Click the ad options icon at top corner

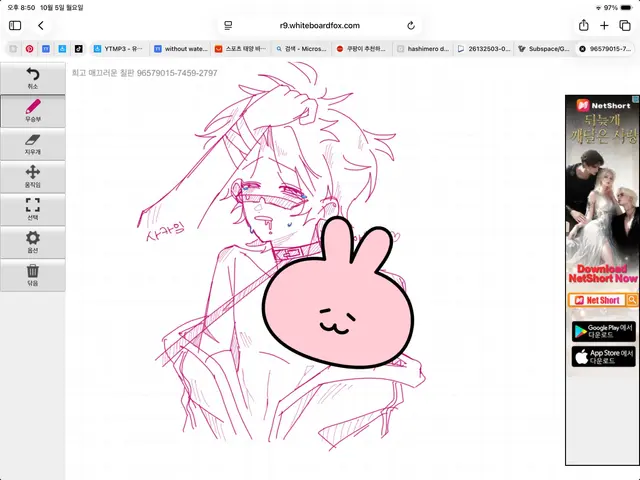636,99
